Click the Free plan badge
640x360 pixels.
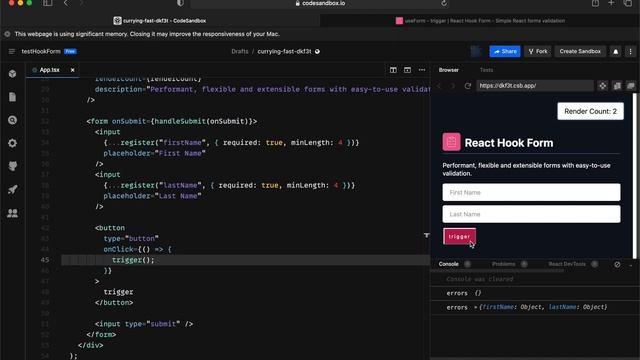70,51
